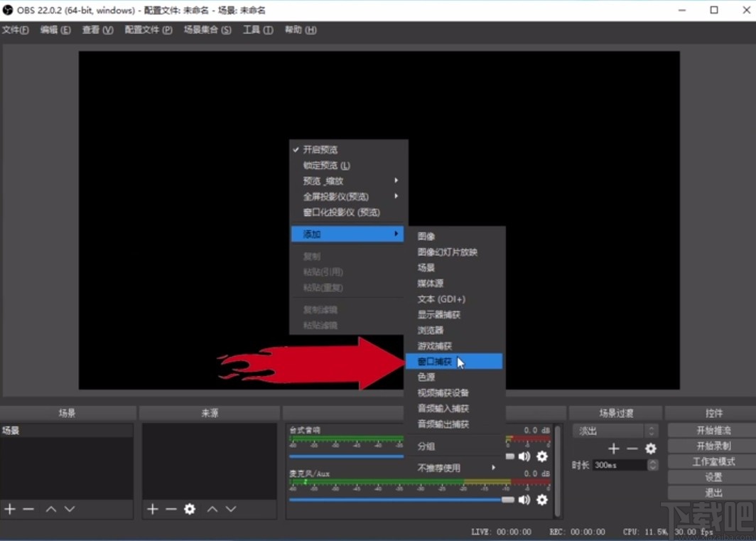The image size is (756, 541).
Task: Click 工作室模式 button
Action: point(713,461)
